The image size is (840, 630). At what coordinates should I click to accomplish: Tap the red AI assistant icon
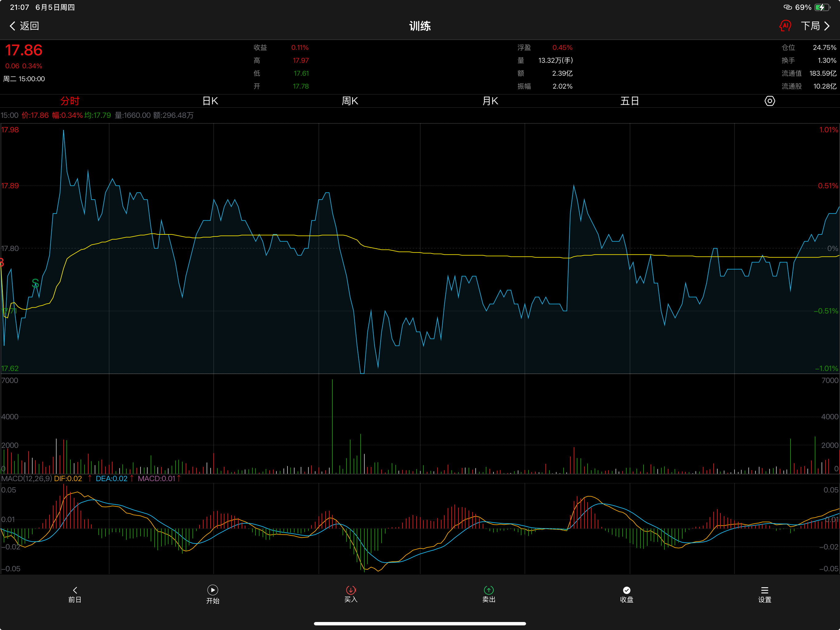(785, 26)
